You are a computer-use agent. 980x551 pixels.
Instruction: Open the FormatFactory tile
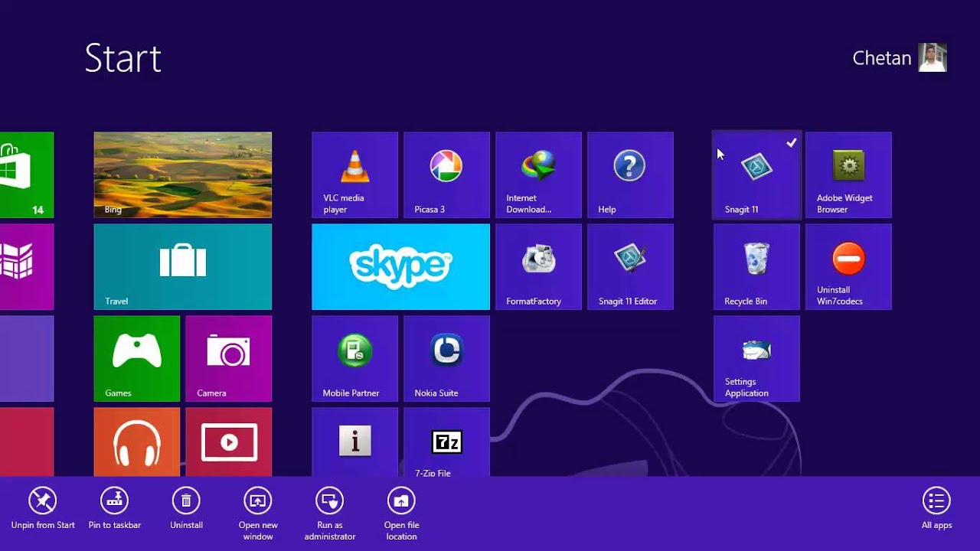tap(538, 266)
